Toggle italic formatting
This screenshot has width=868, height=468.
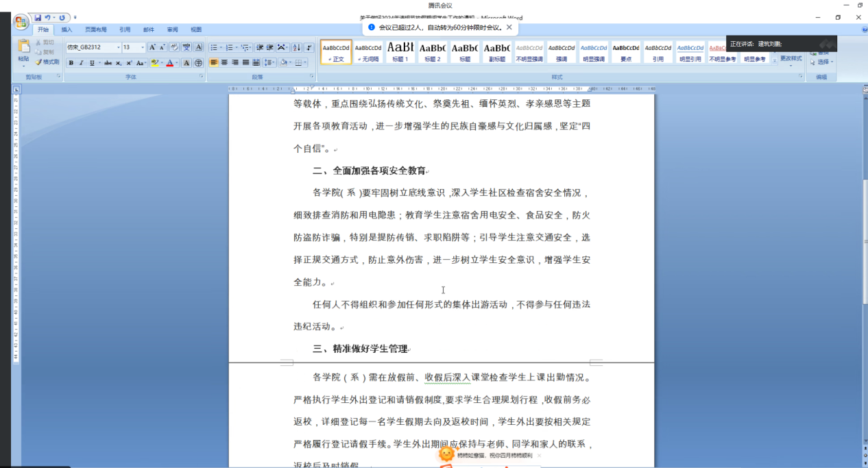click(x=81, y=63)
